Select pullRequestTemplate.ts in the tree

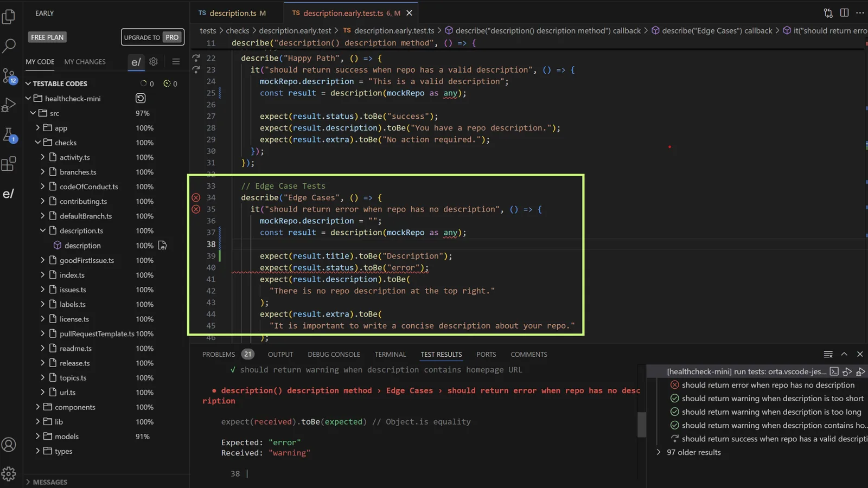click(x=97, y=333)
